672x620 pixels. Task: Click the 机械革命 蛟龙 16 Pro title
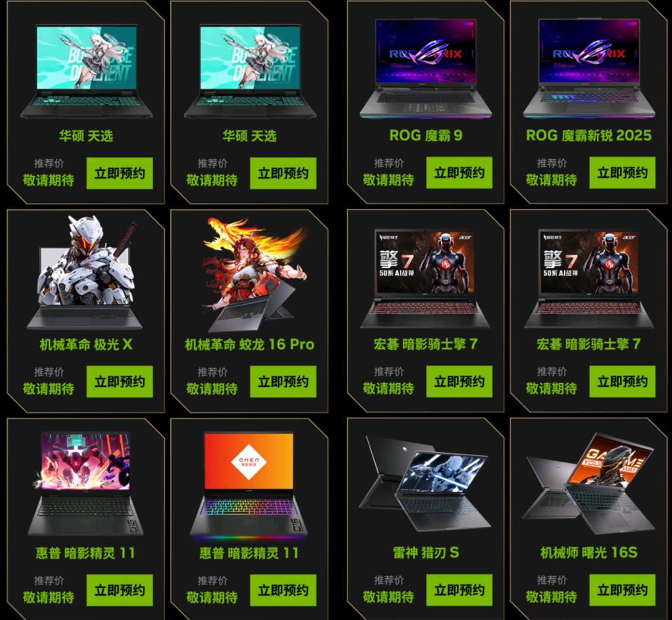coord(249,345)
